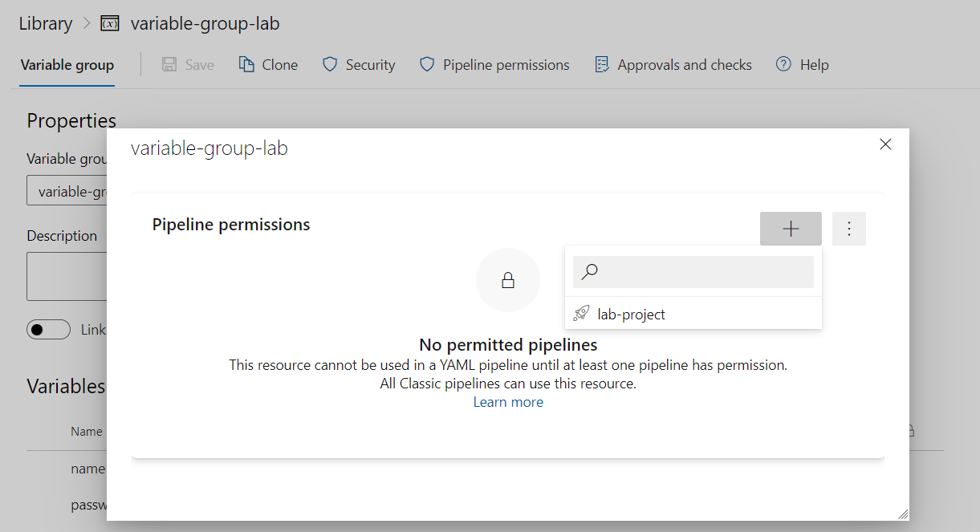Viewport: 980px width, 532px height.
Task: Switch to the Variable group tab
Action: point(67,65)
